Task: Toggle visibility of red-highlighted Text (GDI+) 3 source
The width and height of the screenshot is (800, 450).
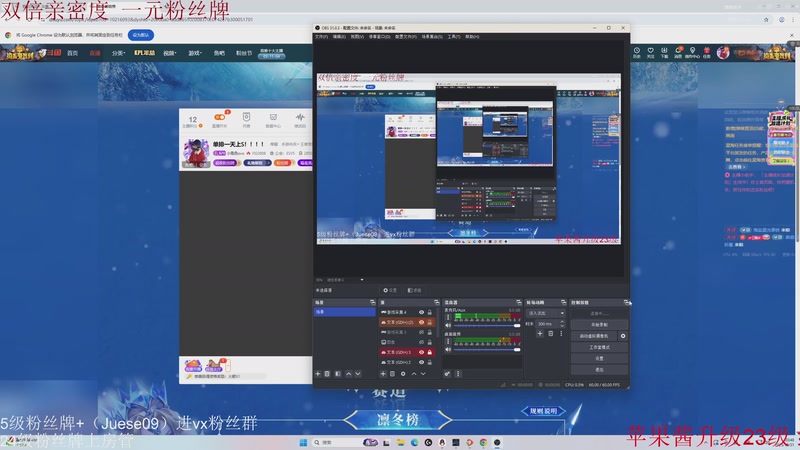Action: pos(421,352)
